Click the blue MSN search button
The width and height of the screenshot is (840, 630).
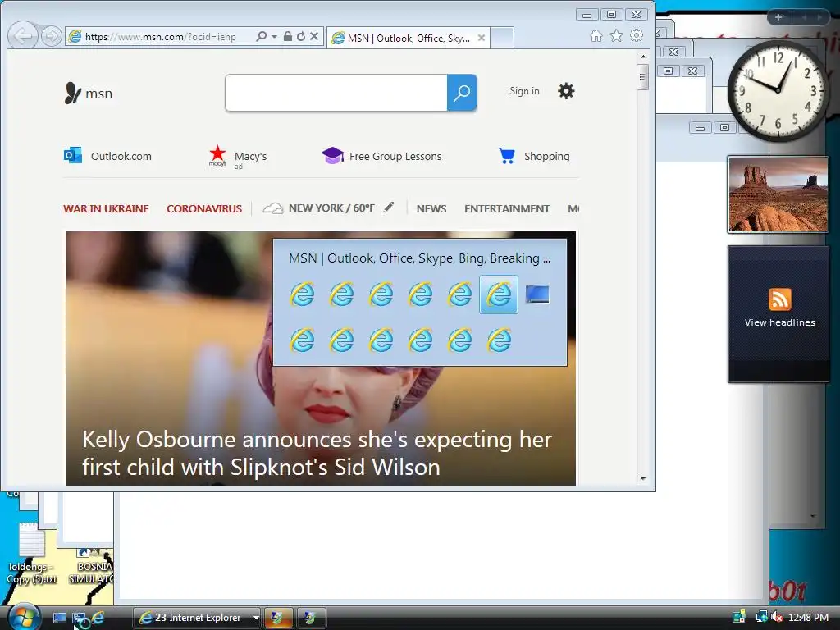tap(462, 93)
